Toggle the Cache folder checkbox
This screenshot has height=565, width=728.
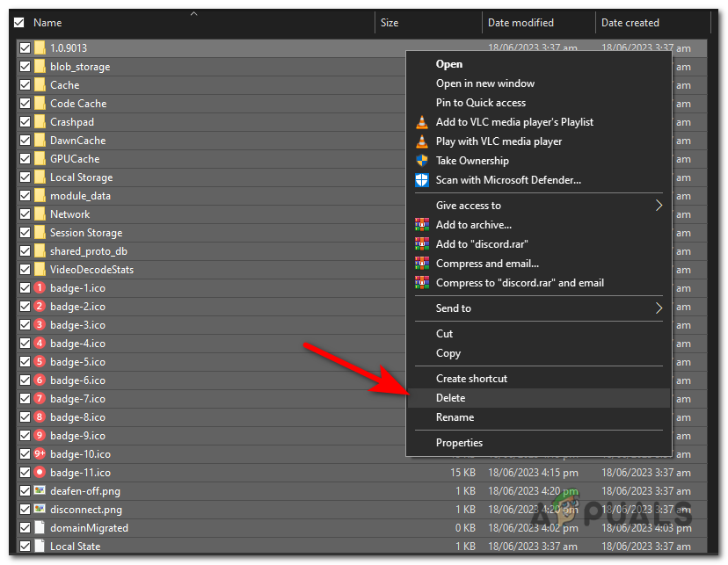24,84
